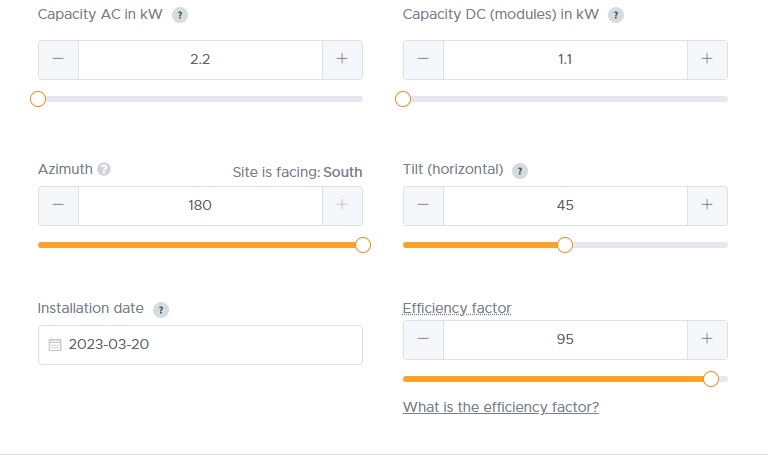Decrease Capacity AC with minus button
Viewport: 768px width, 465px height.
tap(58, 59)
